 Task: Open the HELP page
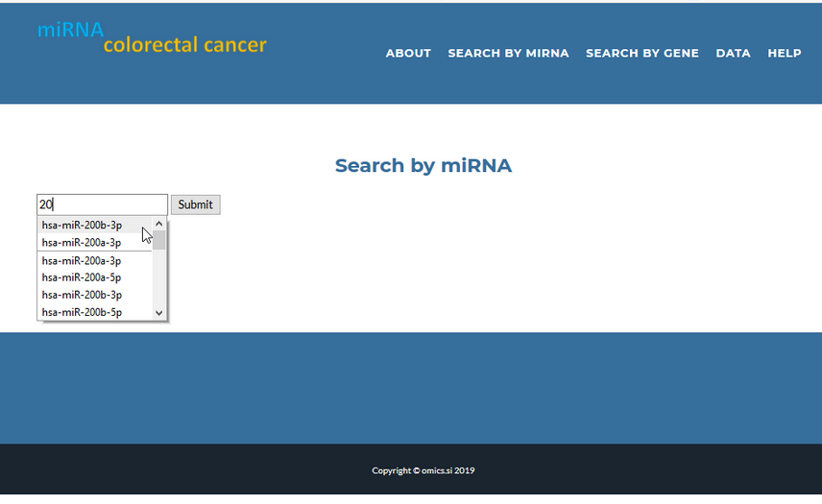pos(784,54)
